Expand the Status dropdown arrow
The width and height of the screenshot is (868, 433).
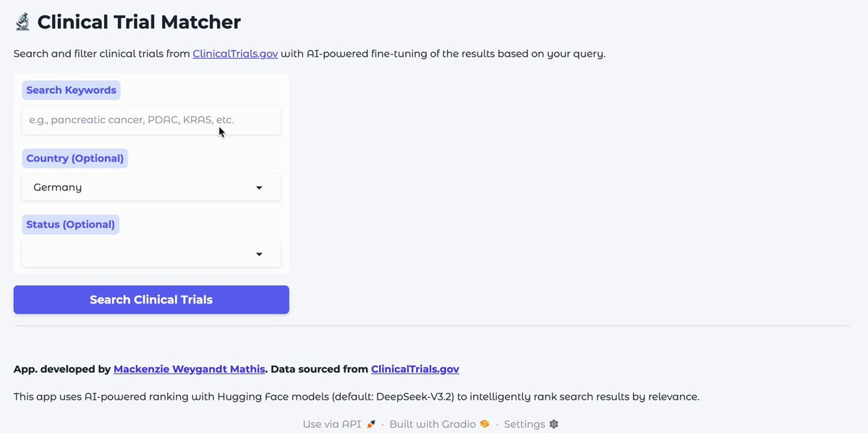(x=259, y=254)
